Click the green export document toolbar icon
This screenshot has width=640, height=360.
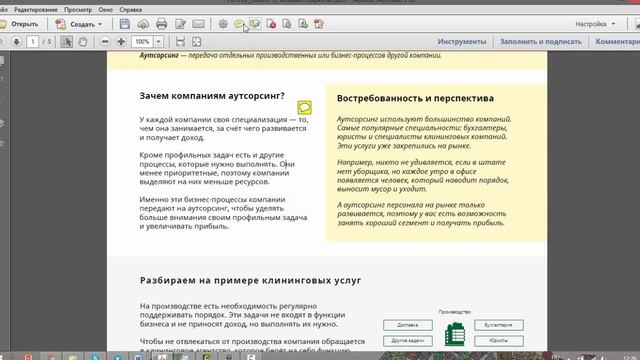pos(303,24)
